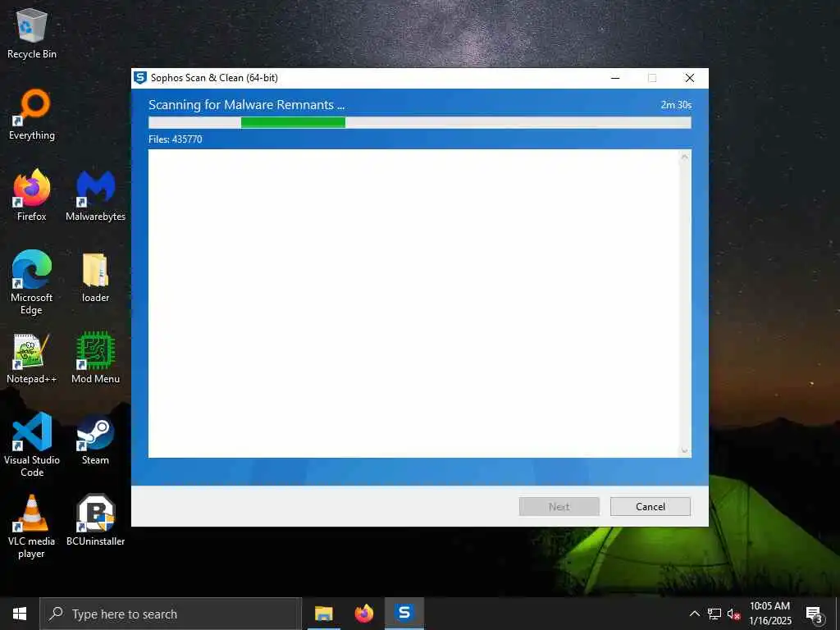
Task: Click the Sophos taskbar button
Action: point(404,614)
